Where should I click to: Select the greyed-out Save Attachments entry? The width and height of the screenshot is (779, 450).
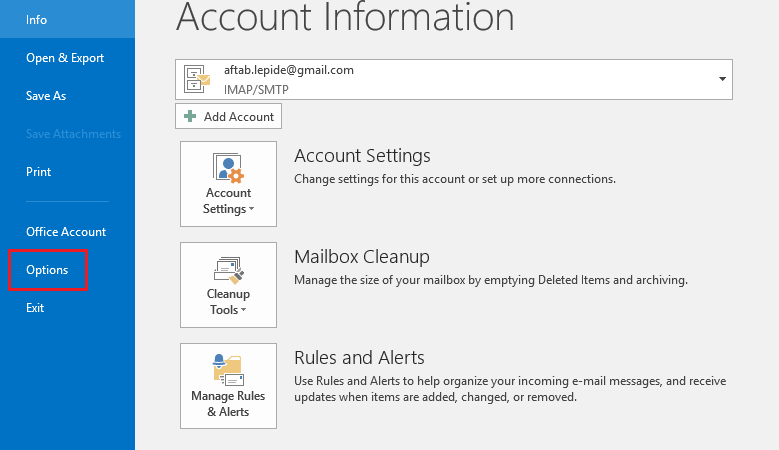tap(73, 134)
